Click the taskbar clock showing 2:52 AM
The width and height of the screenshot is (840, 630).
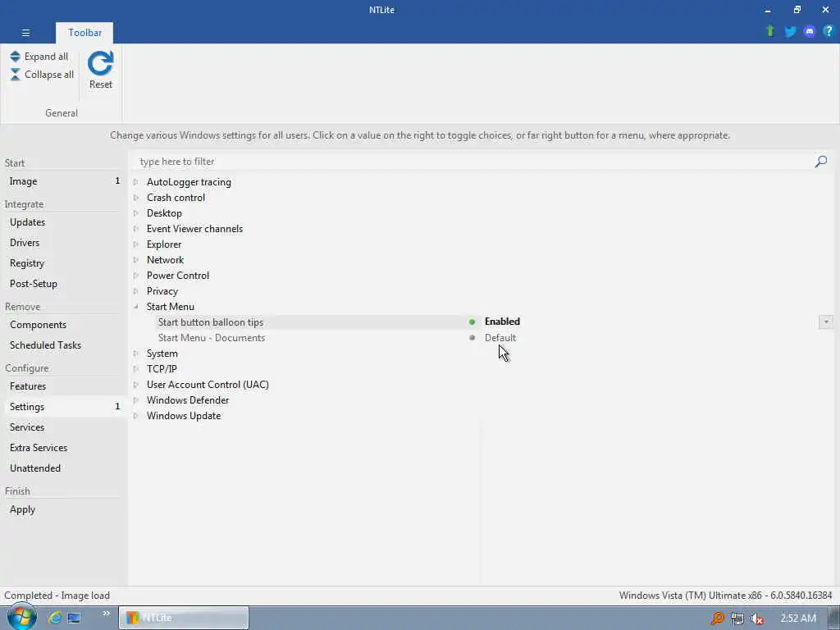tap(798, 619)
